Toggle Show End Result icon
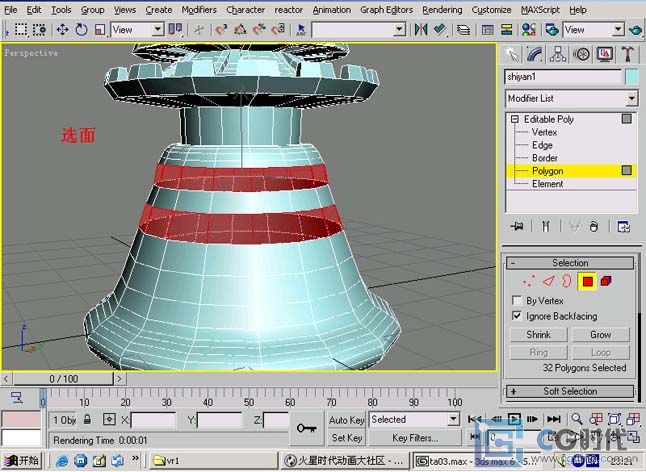This screenshot has height=472, width=646. pos(545,226)
